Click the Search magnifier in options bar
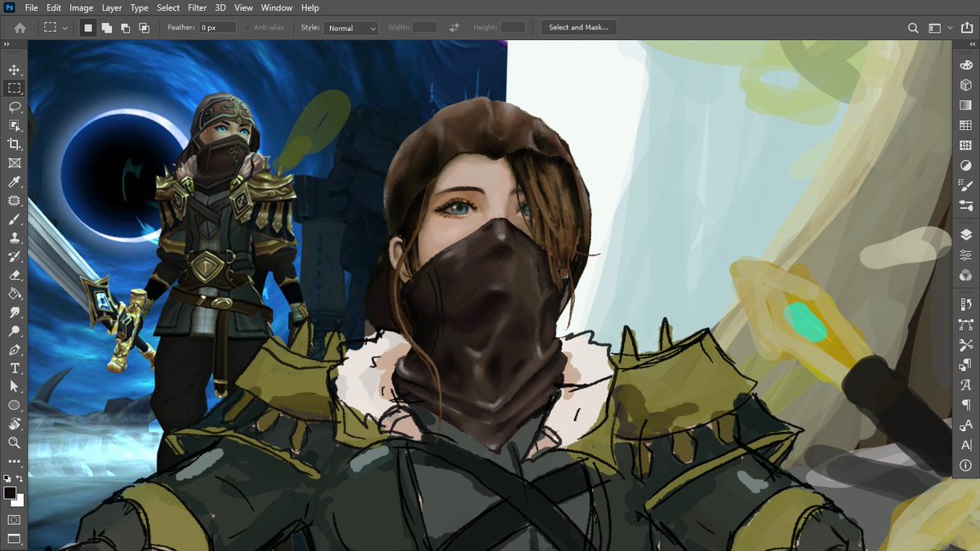 (914, 28)
